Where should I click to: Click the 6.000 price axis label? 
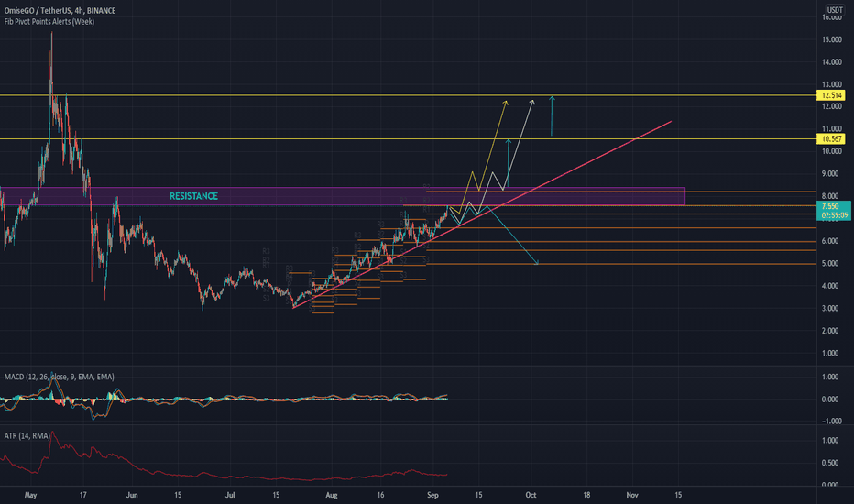pyautogui.click(x=832, y=241)
